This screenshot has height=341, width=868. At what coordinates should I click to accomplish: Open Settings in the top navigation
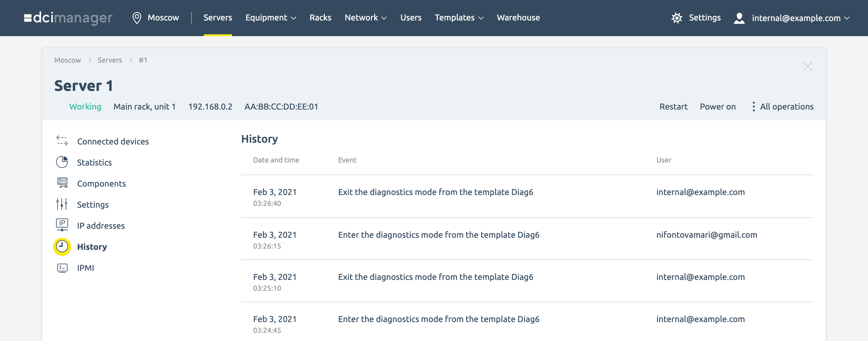(705, 17)
